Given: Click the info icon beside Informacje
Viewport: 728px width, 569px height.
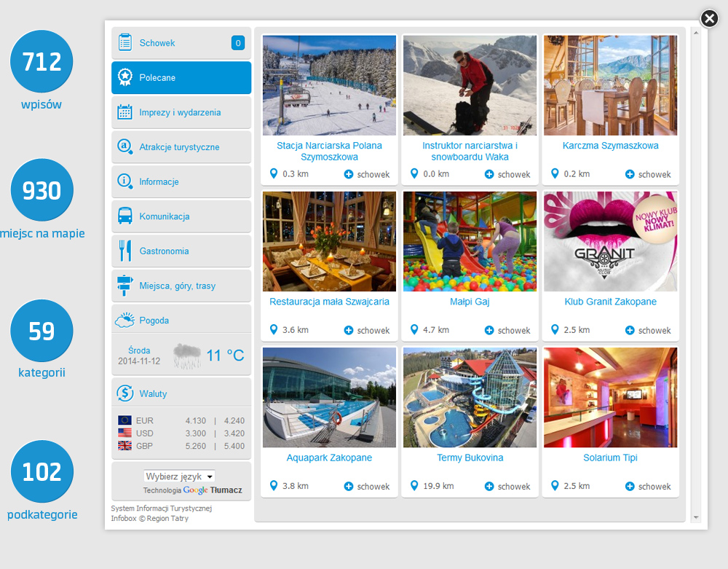Looking at the screenshot, I should [124, 181].
